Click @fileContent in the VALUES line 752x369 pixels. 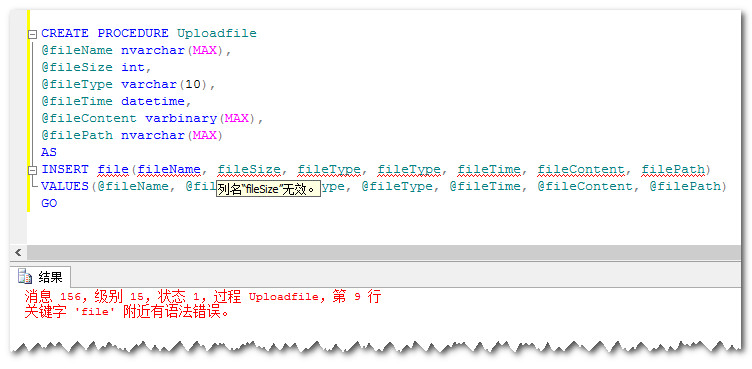[x=585, y=186]
